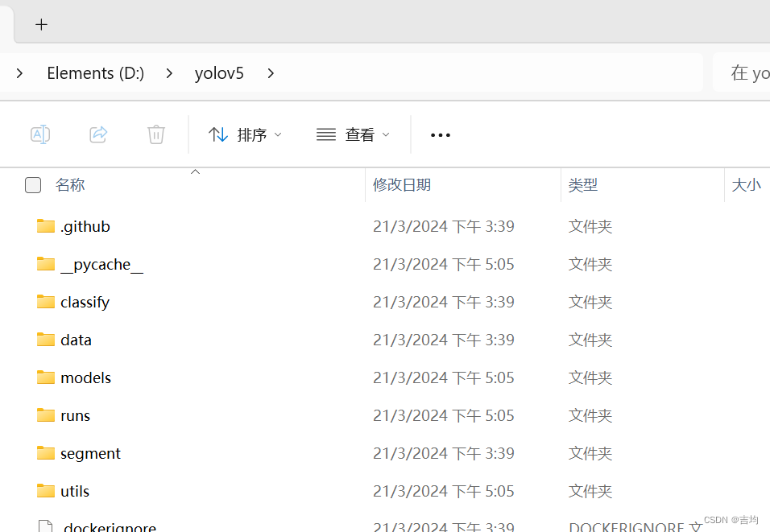Select the __pycache__ folder icon
The image size is (770, 532).
click(x=46, y=264)
